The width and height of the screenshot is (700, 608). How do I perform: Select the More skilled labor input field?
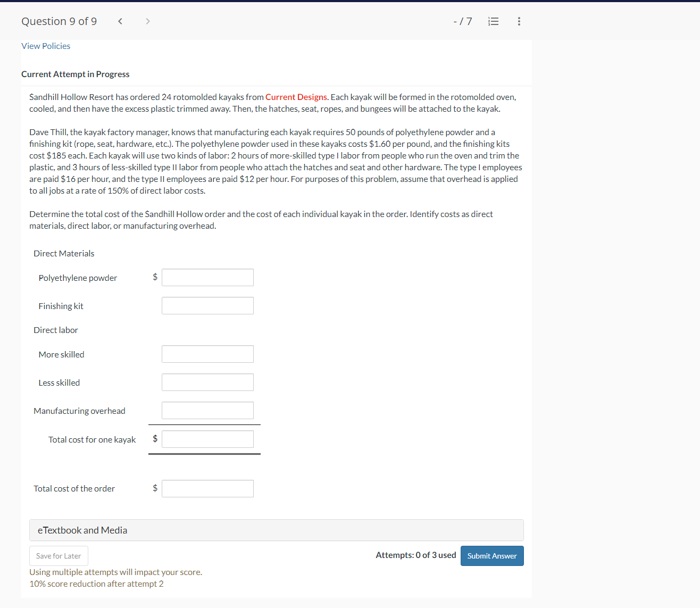[207, 354]
